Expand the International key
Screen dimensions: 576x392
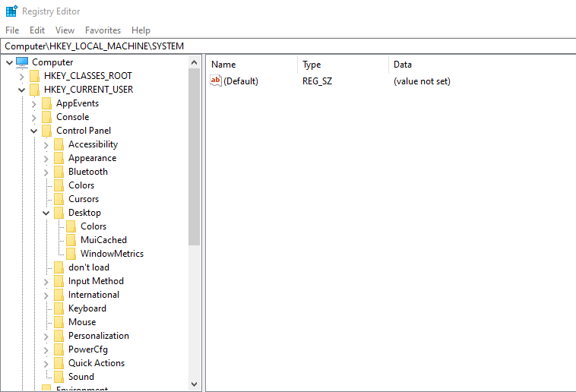[x=46, y=296]
